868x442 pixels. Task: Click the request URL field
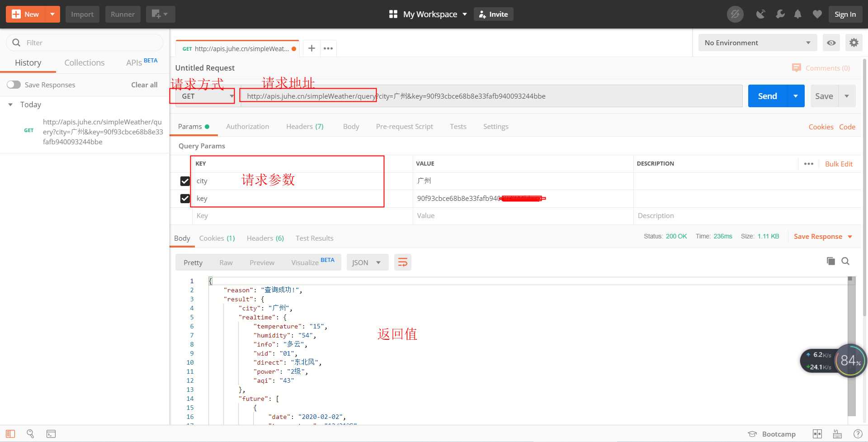[x=491, y=96]
